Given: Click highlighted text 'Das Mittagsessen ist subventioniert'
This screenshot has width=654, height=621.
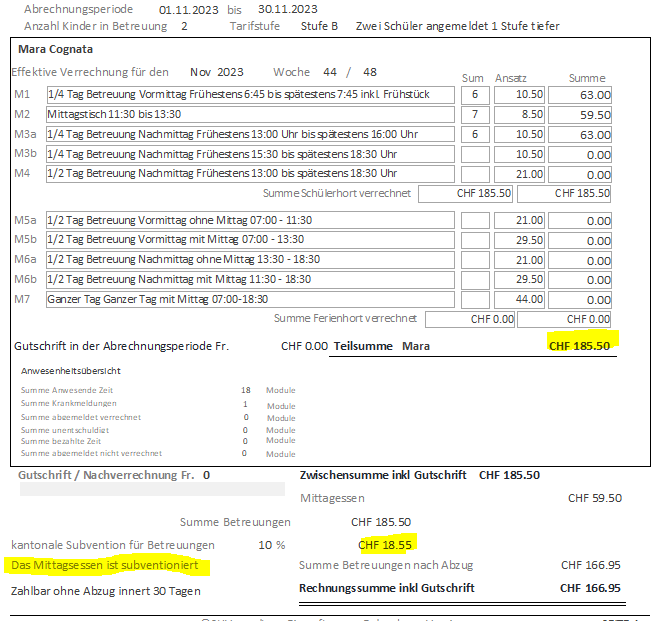Looking at the screenshot, I should [105, 566].
